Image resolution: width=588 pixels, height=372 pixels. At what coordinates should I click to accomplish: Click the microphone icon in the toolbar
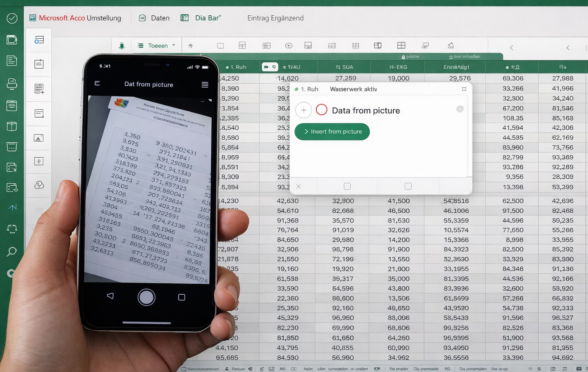(122, 46)
